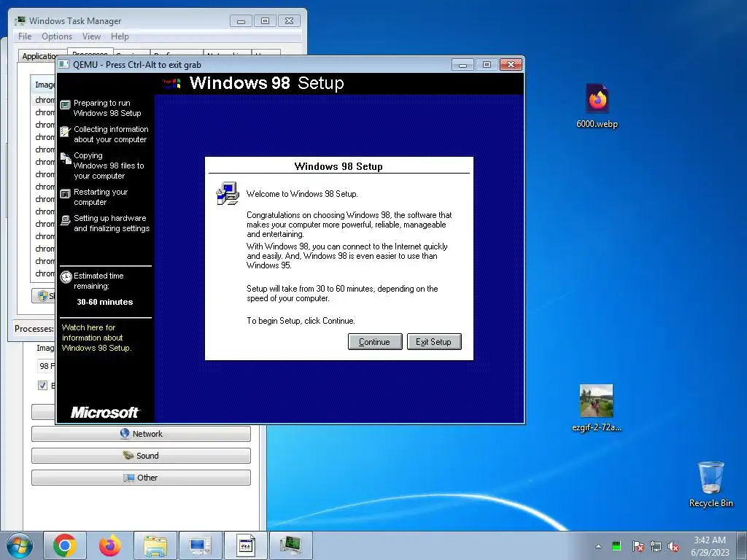Screen dimensions: 747x560
Task: Click the Other button in the background window
Action: coord(141,478)
